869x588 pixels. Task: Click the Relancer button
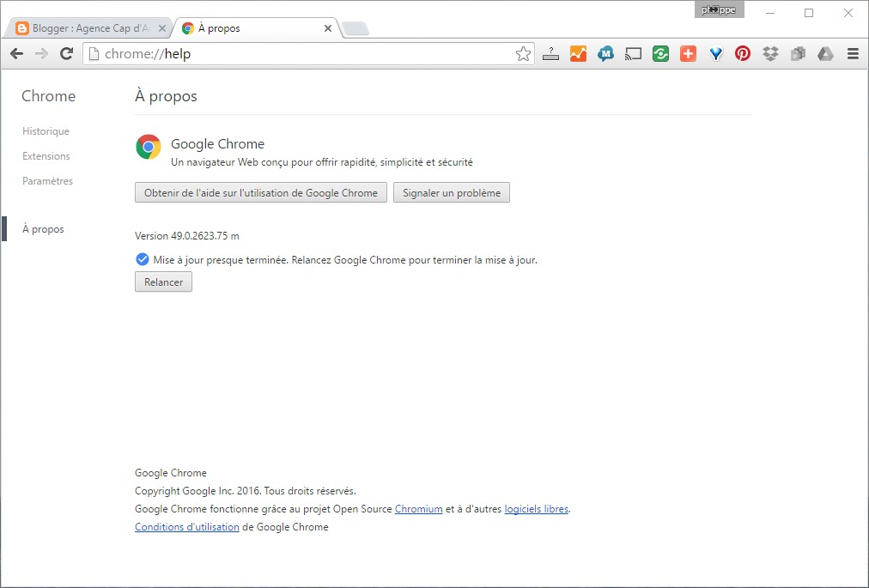[x=163, y=282]
